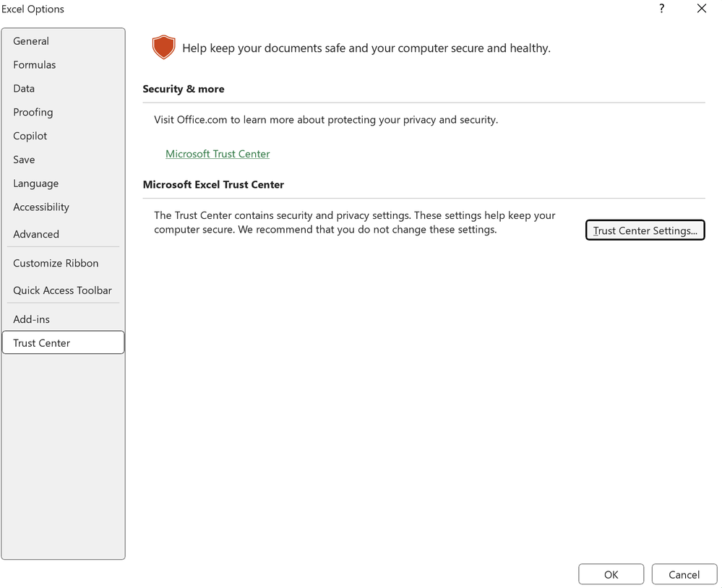Screen dimensions: 722x588
Task: Select the Accessibility category
Action: (41, 207)
